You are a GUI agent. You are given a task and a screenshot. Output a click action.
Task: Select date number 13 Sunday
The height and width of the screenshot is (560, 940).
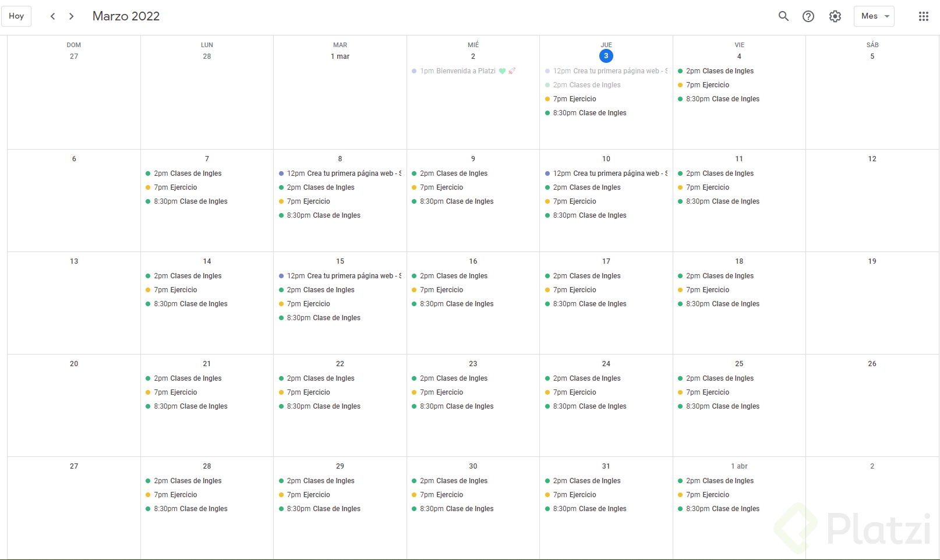(x=74, y=261)
